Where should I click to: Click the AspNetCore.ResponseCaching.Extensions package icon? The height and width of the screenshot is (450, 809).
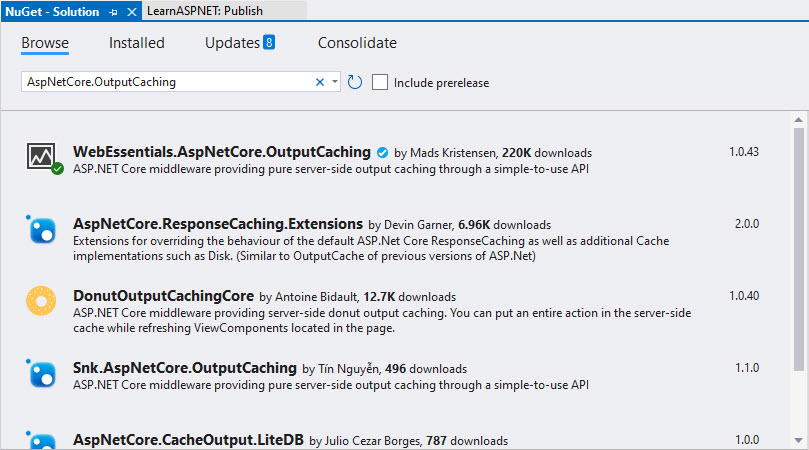pos(41,229)
